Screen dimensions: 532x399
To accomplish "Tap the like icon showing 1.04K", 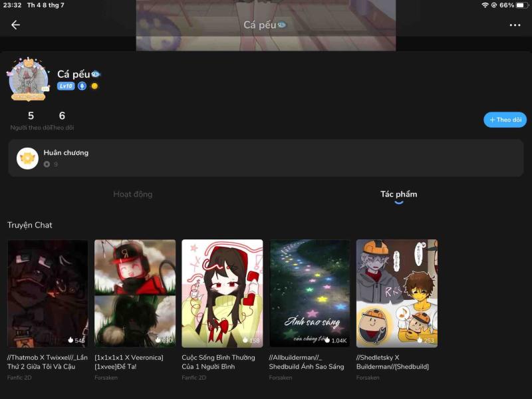I will click(327, 340).
